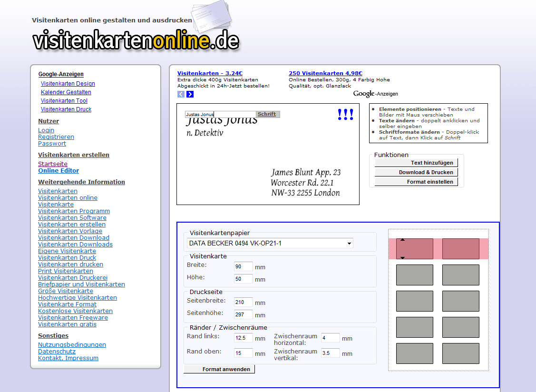Viewport: 536px width, 392px height.
Task: Open the Eigene Visitenkarte link
Action: 67,251
